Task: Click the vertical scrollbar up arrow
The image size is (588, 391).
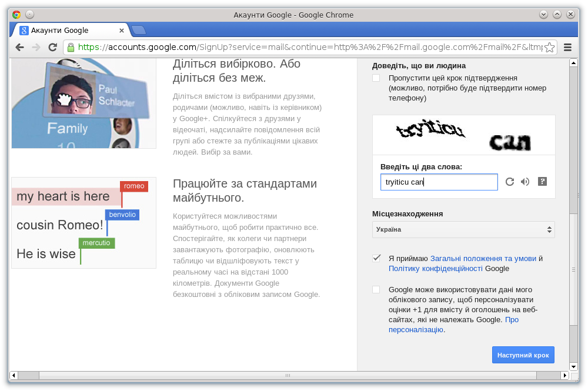Action: [x=573, y=63]
